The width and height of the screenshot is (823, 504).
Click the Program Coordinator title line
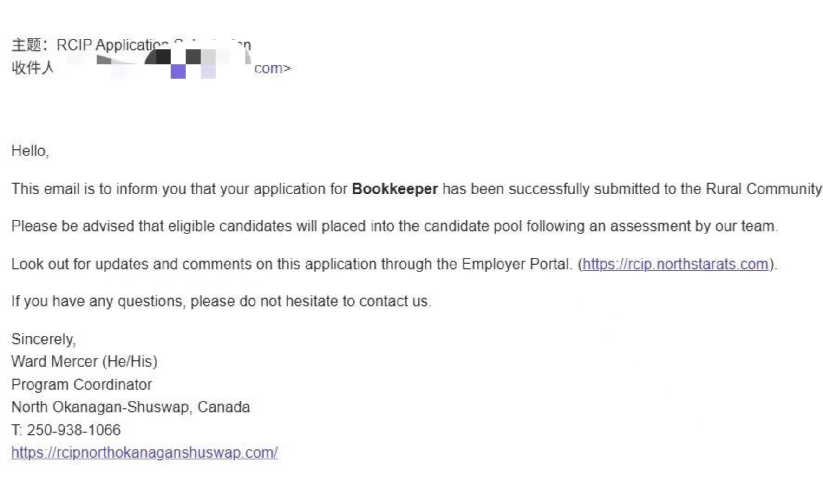[x=81, y=385]
